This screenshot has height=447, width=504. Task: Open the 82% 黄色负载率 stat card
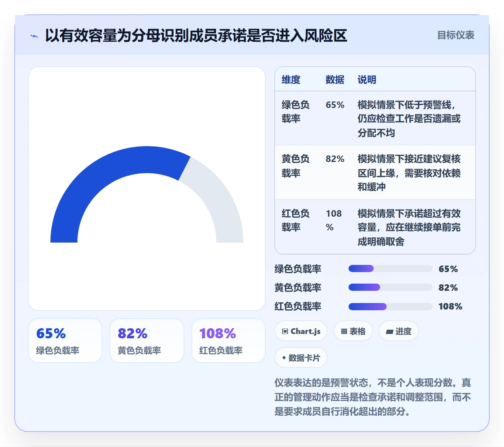pyautogui.click(x=147, y=340)
